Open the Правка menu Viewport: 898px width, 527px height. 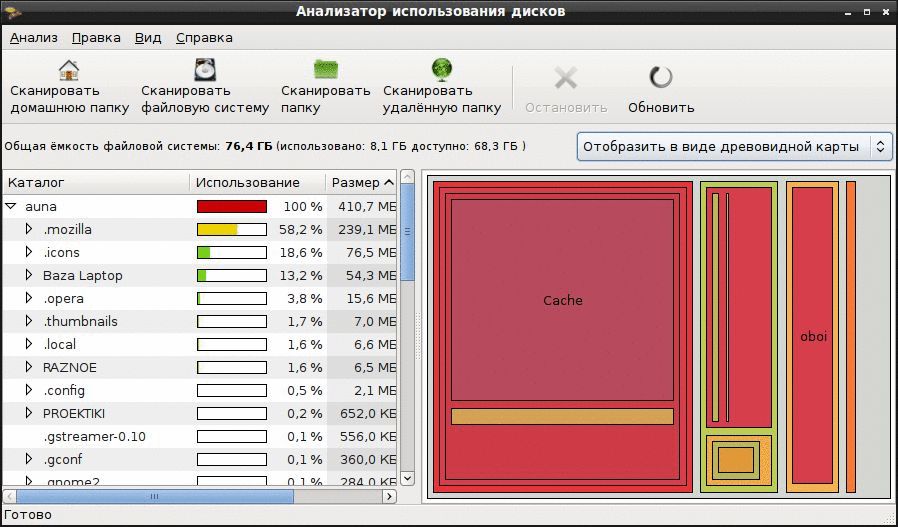96,38
